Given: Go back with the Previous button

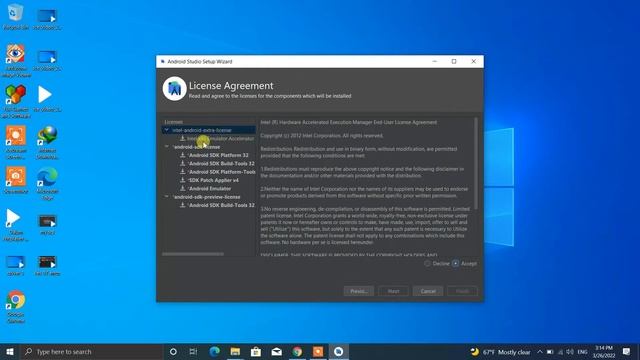Looking at the screenshot, I should pos(359,291).
